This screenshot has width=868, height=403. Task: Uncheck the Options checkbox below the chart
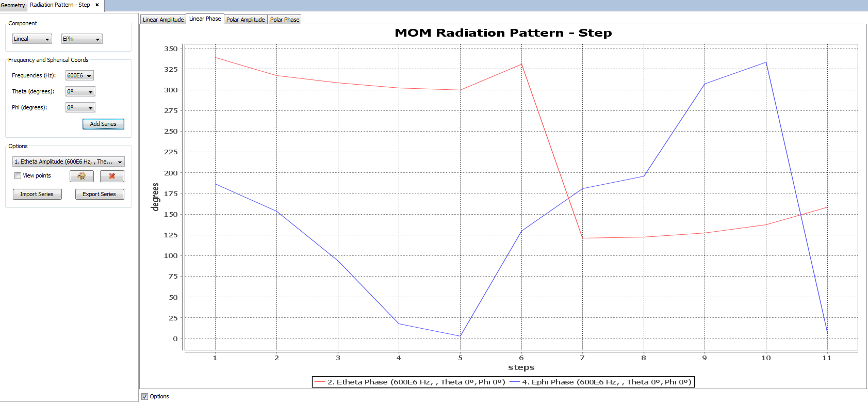pyautogui.click(x=145, y=397)
